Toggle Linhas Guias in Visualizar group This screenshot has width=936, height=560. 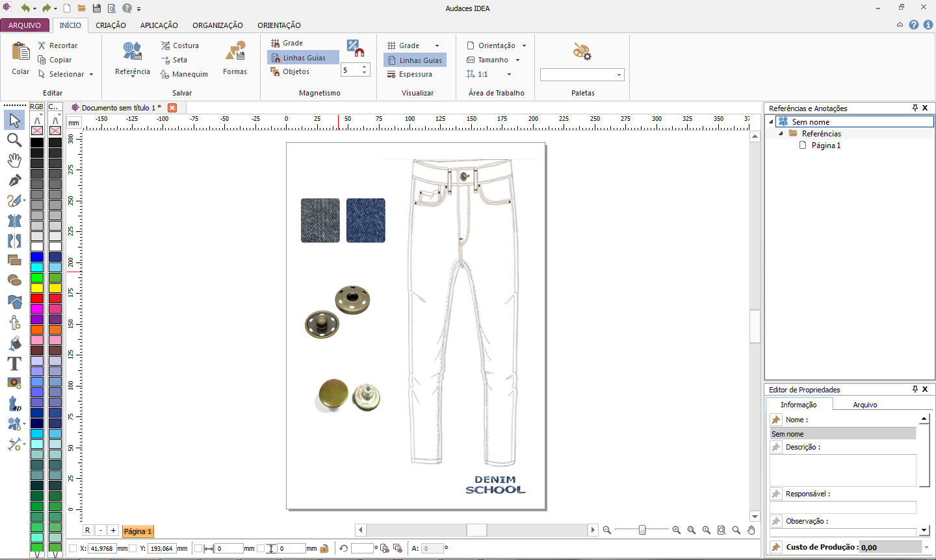coord(415,60)
